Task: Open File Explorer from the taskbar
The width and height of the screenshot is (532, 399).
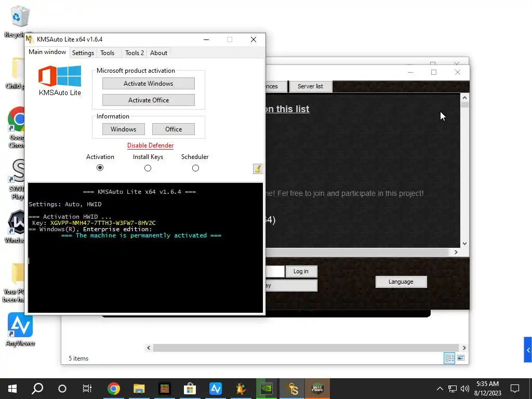Action: click(x=139, y=389)
